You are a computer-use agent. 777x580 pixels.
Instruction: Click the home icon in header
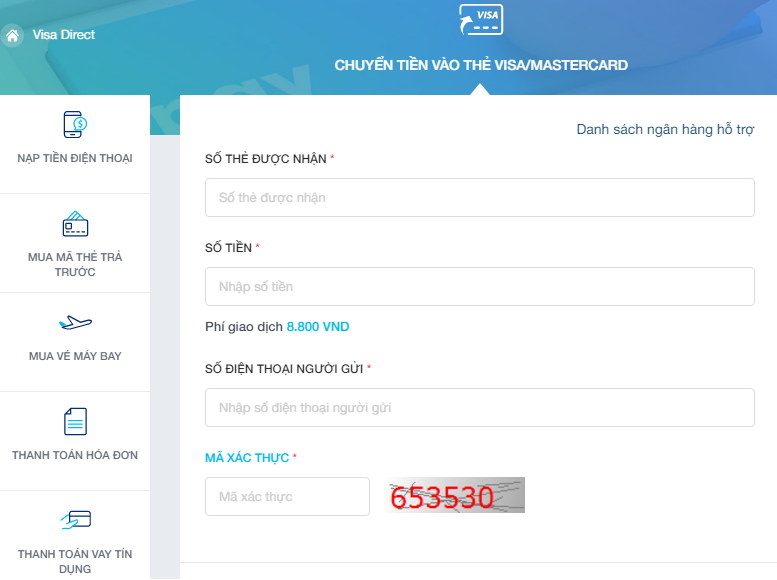pyautogui.click(x=12, y=35)
